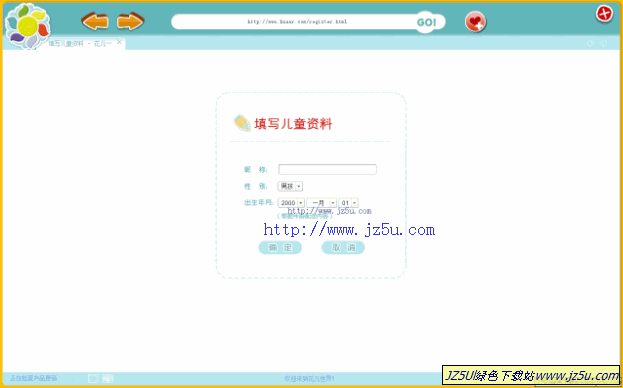Image resolution: width=623 pixels, height=388 pixels.
Task: Click the orange back arrow button
Action: point(95,21)
